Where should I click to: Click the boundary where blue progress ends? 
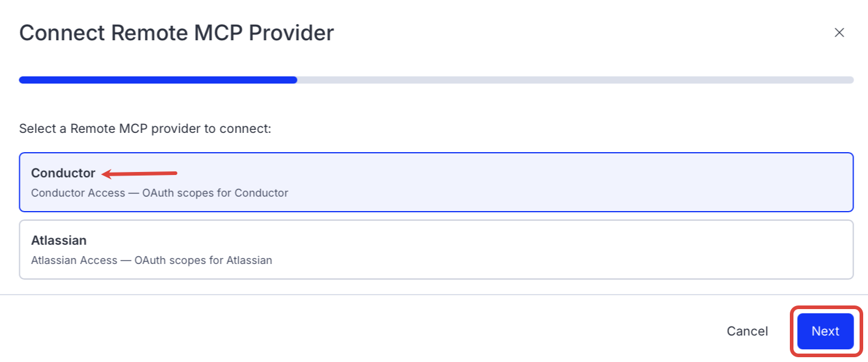tap(296, 80)
